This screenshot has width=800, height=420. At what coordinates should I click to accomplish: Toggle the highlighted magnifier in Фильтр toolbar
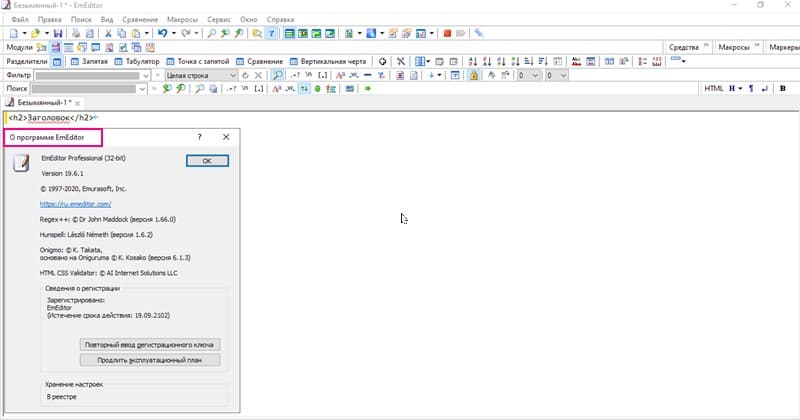[277, 75]
